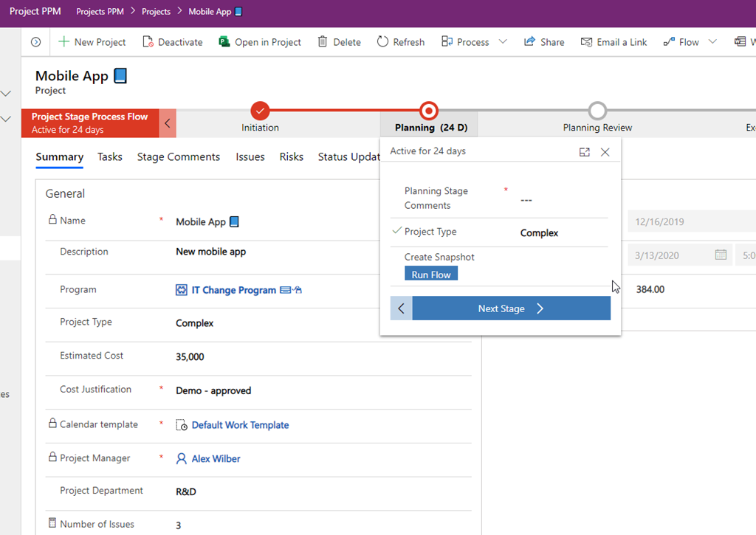This screenshot has height=535, width=756.
Task: Open the Default Work Template link
Action: (240, 425)
